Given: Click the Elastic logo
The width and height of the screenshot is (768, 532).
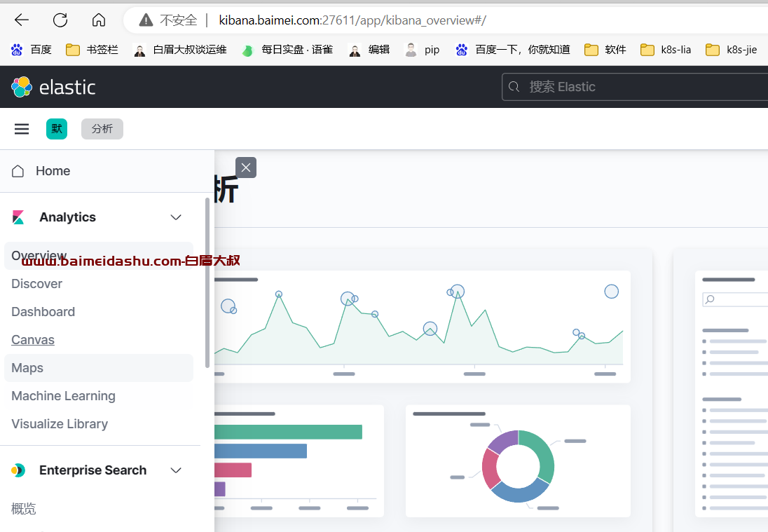Looking at the screenshot, I should pyautogui.click(x=53, y=87).
